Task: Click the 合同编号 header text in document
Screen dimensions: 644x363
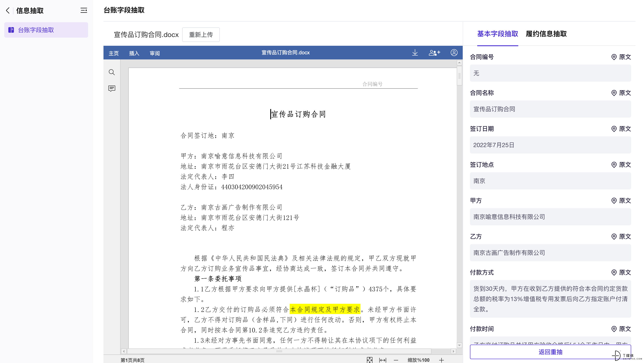Action: pos(372,84)
